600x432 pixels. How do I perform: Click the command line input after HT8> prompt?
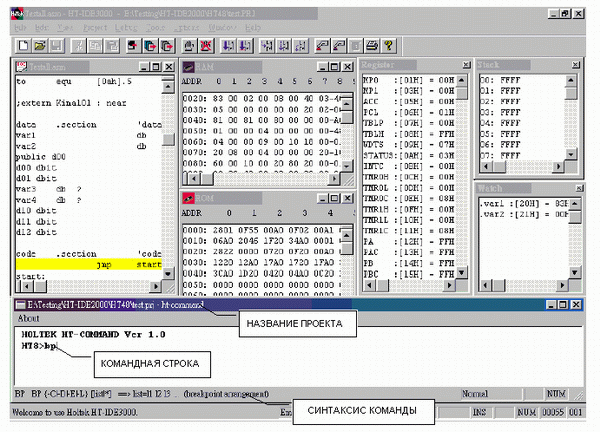(x=51, y=346)
